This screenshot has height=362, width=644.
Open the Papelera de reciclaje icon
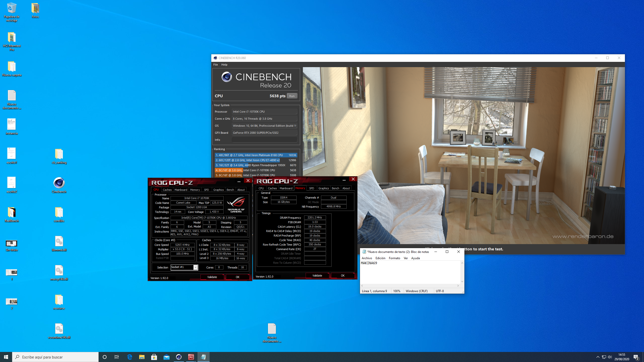point(12,9)
